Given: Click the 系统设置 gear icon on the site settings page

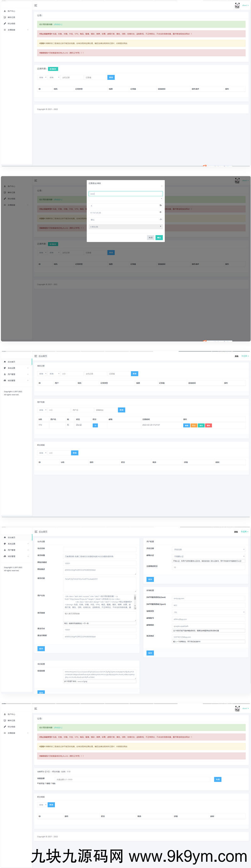Looking at the screenshot, I should tap(5, 544).
